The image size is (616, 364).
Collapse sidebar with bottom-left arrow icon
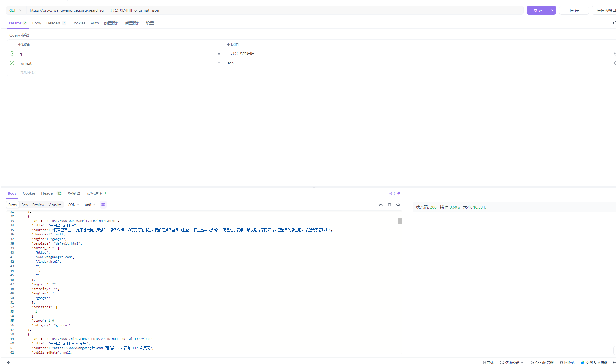[8, 362]
